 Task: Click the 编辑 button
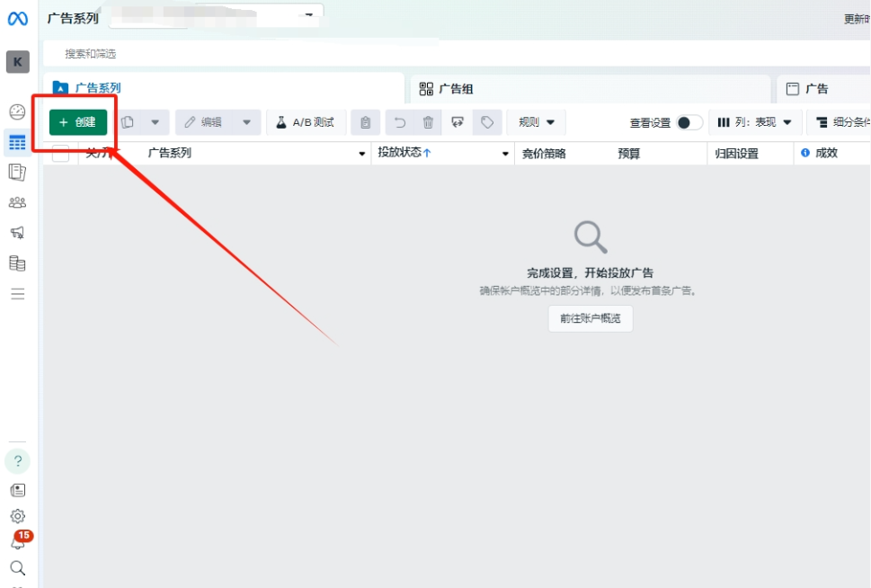coord(204,122)
